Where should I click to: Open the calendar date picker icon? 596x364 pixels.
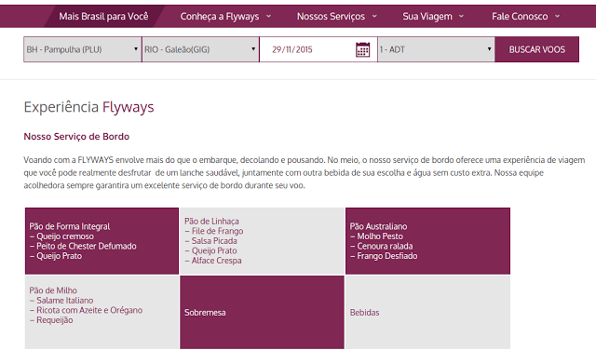(362, 49)
